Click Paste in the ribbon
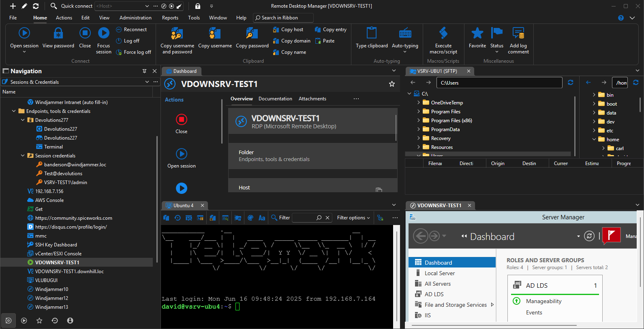 [x=325, y=41]
